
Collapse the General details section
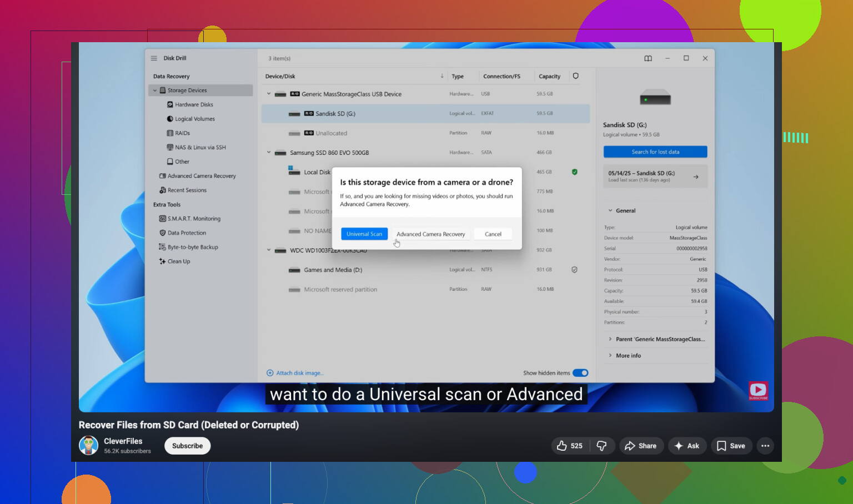tap(610, 211)
